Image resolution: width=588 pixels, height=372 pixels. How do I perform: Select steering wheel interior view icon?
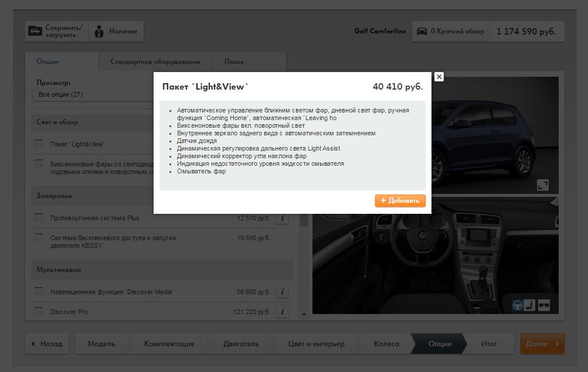click(517, 305)
